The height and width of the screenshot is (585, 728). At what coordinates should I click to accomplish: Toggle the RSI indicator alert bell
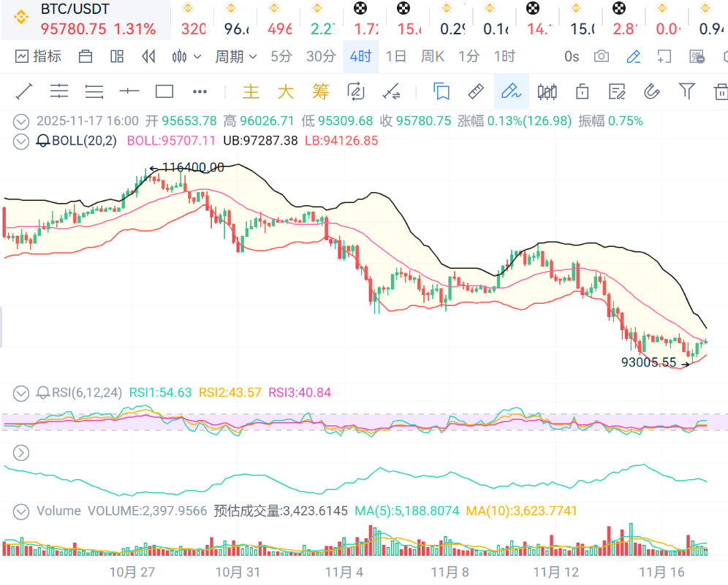pos(44,393)
